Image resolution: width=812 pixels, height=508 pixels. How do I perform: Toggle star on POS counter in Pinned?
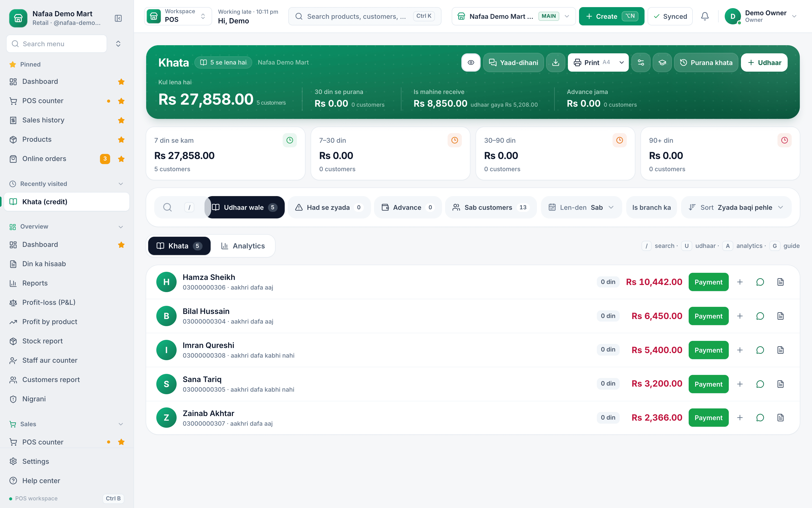pos(122,101)
